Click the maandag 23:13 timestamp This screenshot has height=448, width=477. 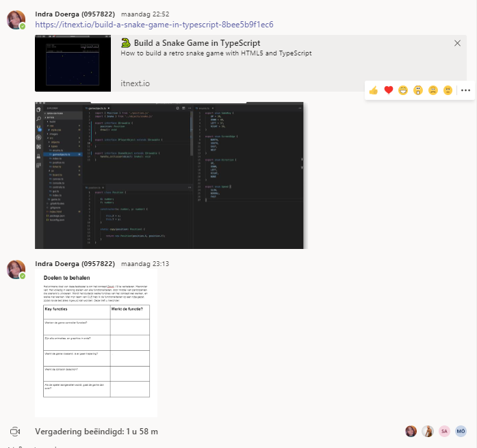click(x=145, y=264)
